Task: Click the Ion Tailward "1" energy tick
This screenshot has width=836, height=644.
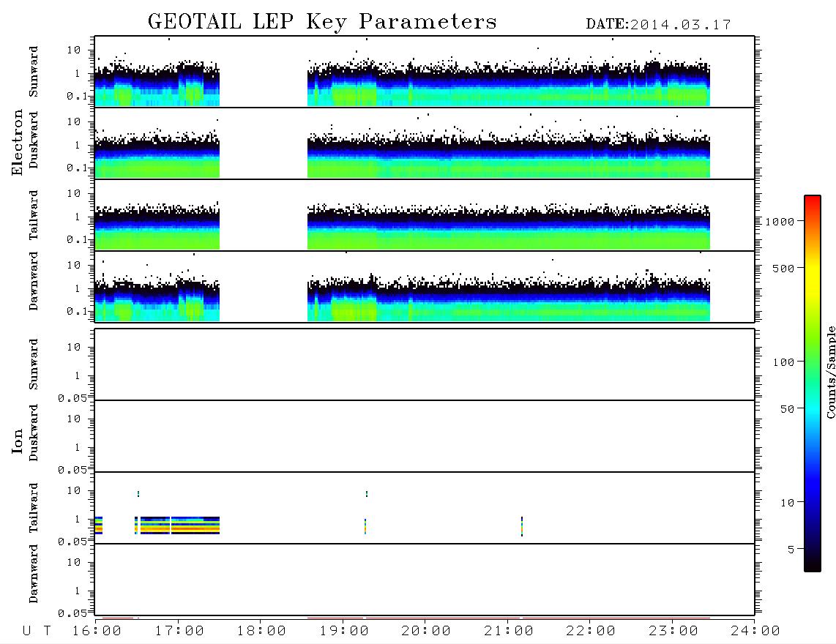Action: coord(78,520)
